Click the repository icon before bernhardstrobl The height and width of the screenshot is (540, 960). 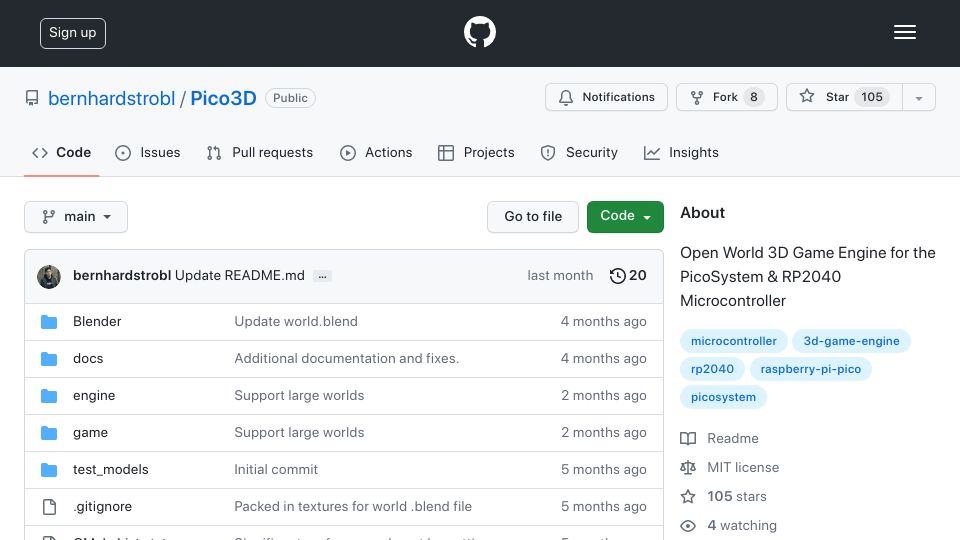tap(32, 98)
